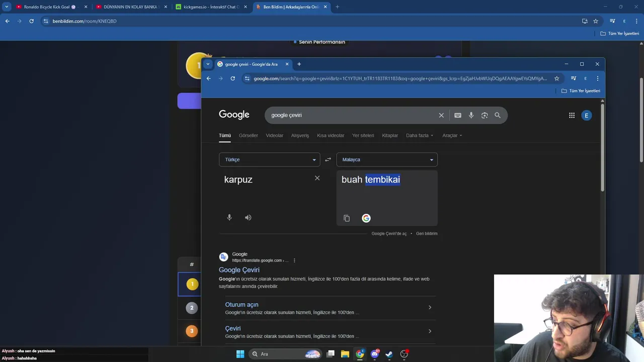Open the Çeviri sitelink
The height and width of the screenshot is (362, 644).
tap(233, 328)
